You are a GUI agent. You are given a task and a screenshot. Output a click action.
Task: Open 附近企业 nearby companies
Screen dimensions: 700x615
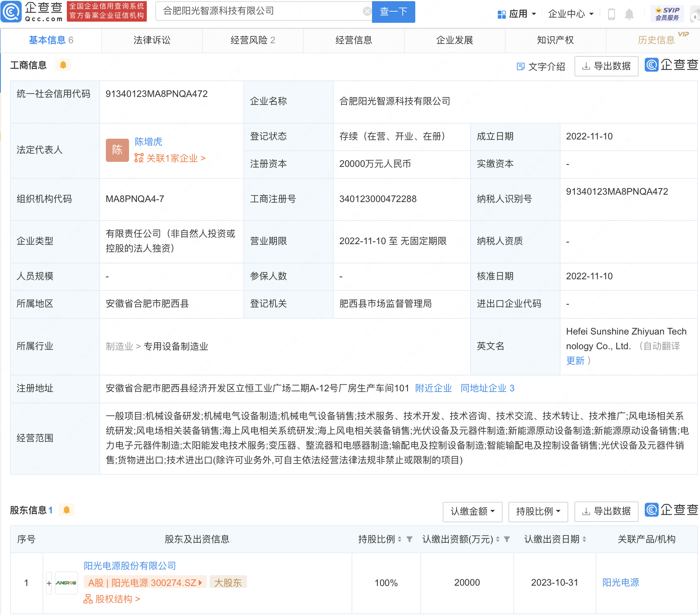(x=433, y=388)
